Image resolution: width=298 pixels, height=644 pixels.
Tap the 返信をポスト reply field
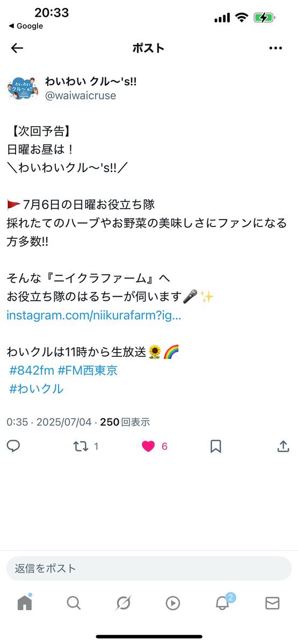149,568
